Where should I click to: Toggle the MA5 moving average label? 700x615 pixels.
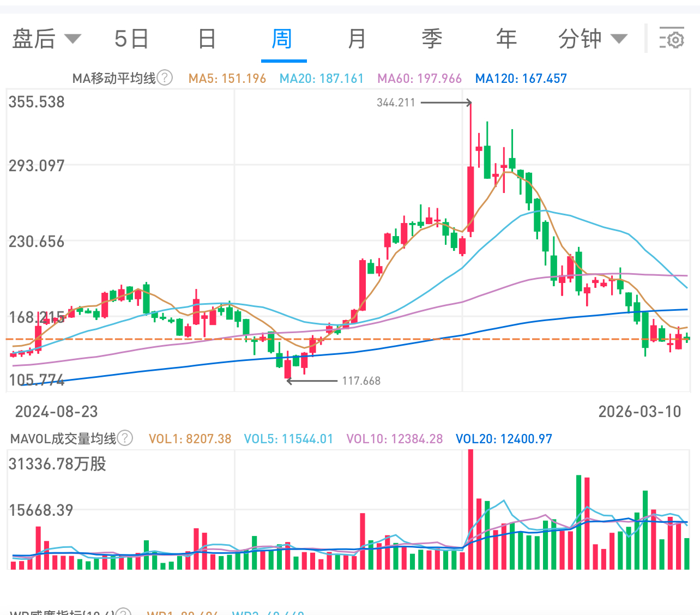point(227,78)
